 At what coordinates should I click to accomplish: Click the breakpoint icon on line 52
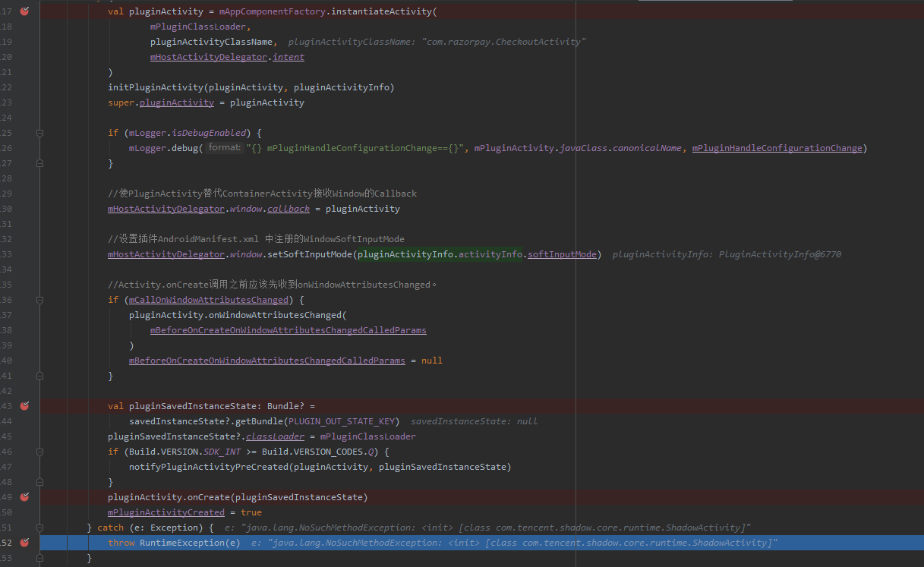click(25, 543)
